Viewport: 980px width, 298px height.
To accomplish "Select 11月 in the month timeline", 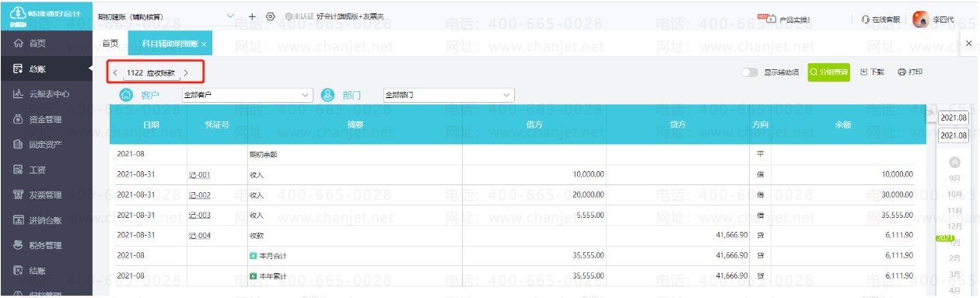I will pyautogui.click(x=956, y=210).
